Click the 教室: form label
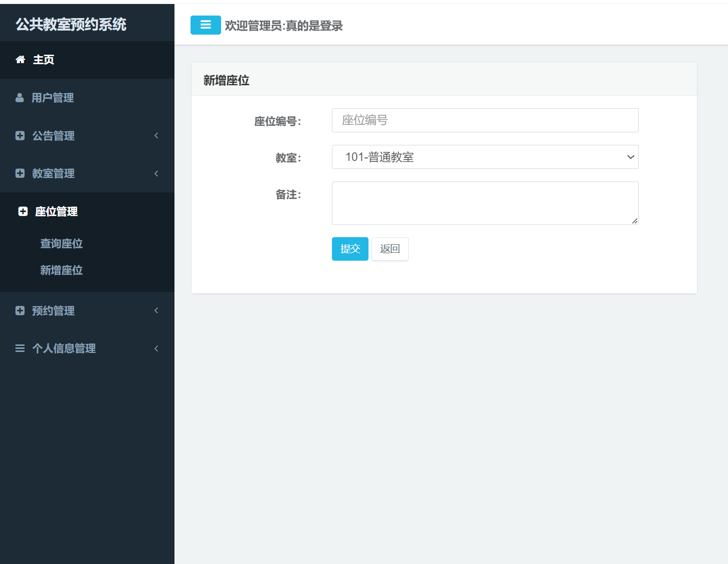 point(288,158)
